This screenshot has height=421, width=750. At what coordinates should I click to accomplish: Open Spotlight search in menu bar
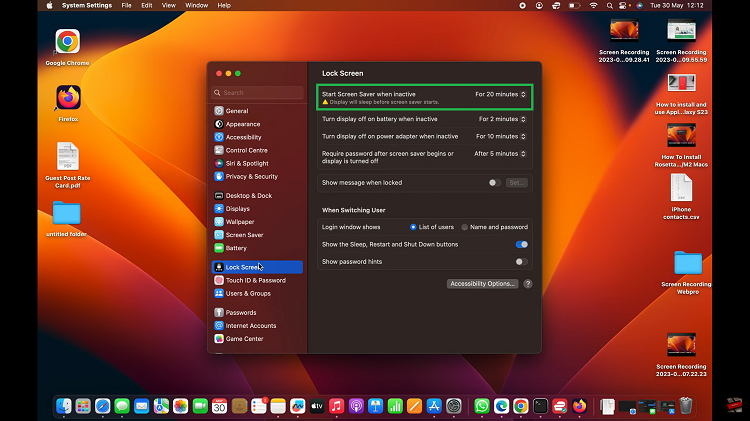coord(609,6)
